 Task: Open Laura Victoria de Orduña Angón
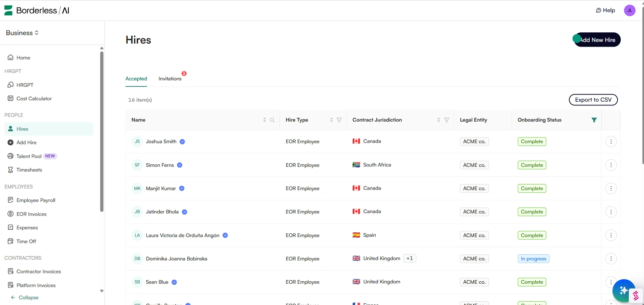(x=183, y=235)
